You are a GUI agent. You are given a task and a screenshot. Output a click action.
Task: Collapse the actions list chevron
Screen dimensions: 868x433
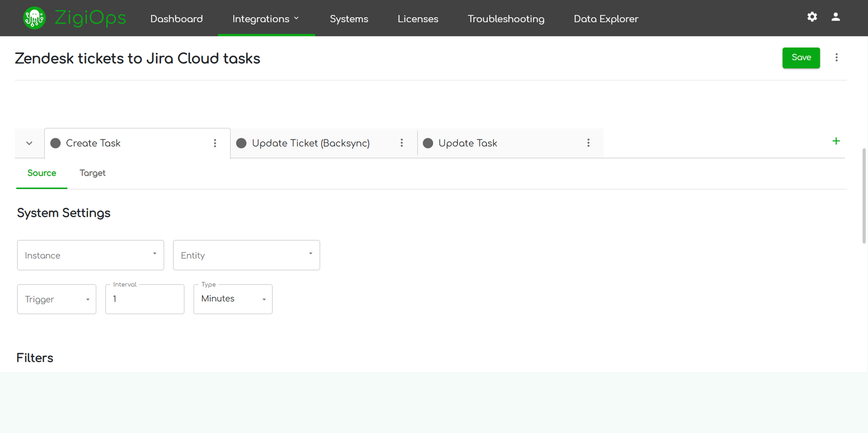(29, 143)
